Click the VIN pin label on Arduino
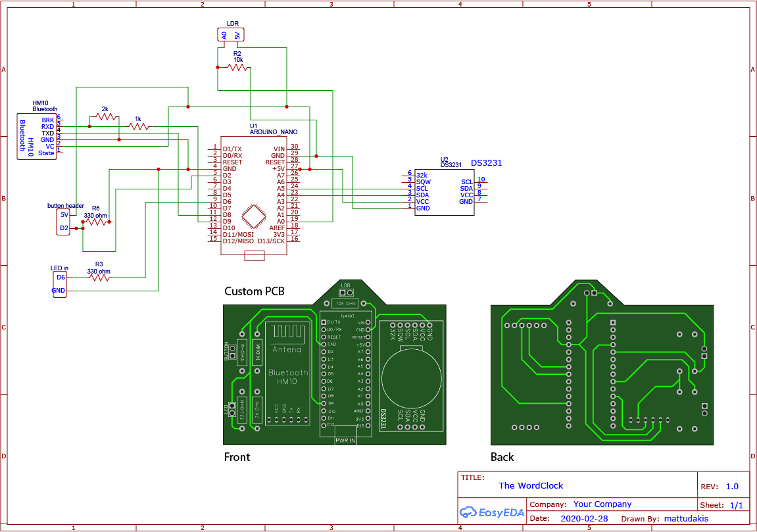 point(279,149)
